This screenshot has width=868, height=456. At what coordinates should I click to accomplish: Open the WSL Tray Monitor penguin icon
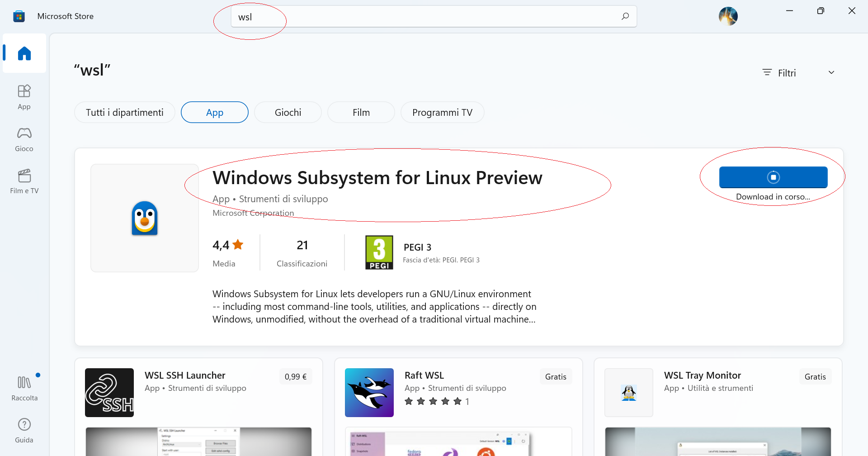(629, 393)
